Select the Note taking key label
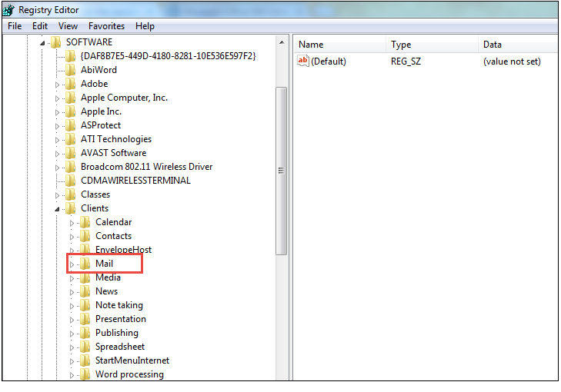The height and width of the screenshot is (392, 561). tap(119, 305)
